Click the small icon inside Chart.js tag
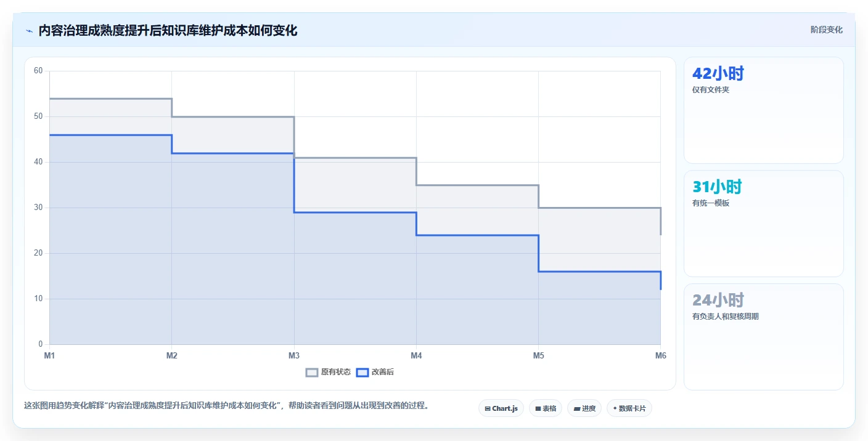This screenshot has height=441, width=868. tap(488, 408)
